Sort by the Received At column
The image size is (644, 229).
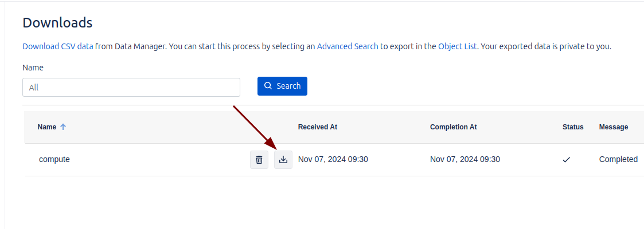[x=317, y=127]
